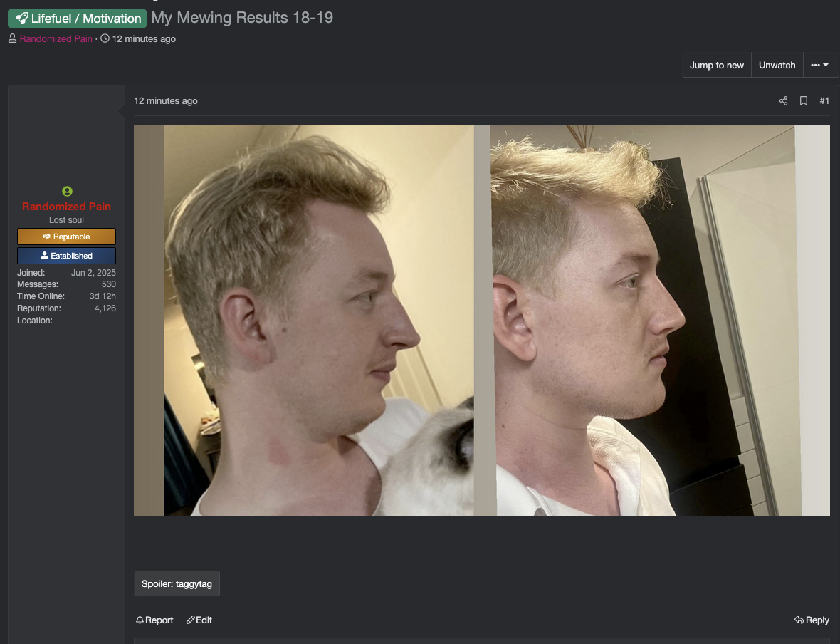Screen dimensions: 840x644
Task: Bookmark the post with the bookmark icon
Action: (x=804, y=101)
